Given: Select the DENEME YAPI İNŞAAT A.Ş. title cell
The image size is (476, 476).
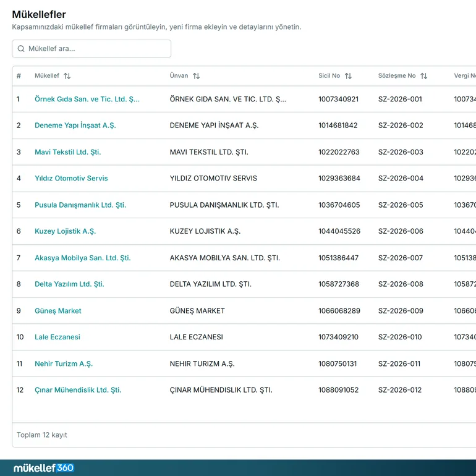Looking at the screenshot, I should pos(214,125).
